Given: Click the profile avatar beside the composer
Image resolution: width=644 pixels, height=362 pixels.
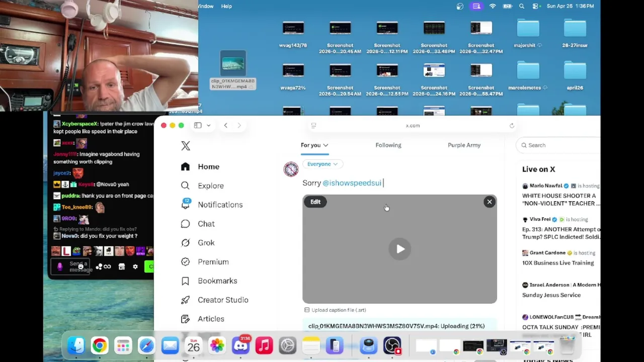Looking at the screenshot, I should click(x=291, y=169).
